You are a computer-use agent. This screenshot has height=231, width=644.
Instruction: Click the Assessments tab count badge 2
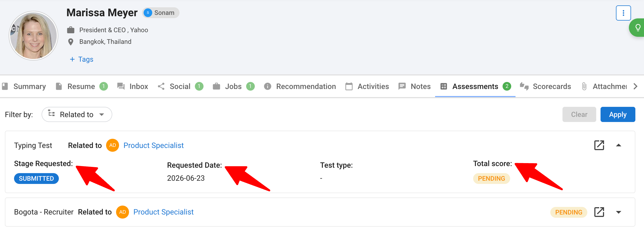pos(507,86)
